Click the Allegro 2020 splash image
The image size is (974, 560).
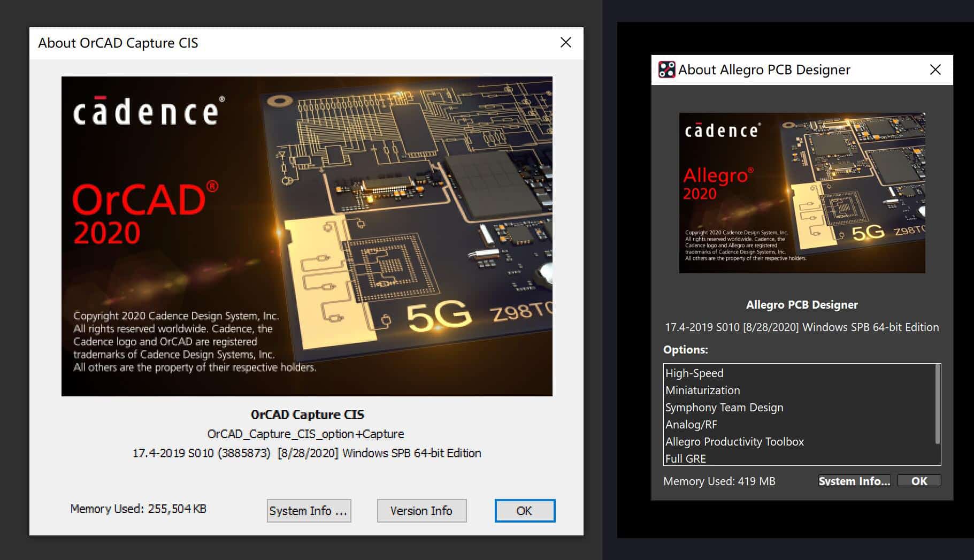pos(802,193)
